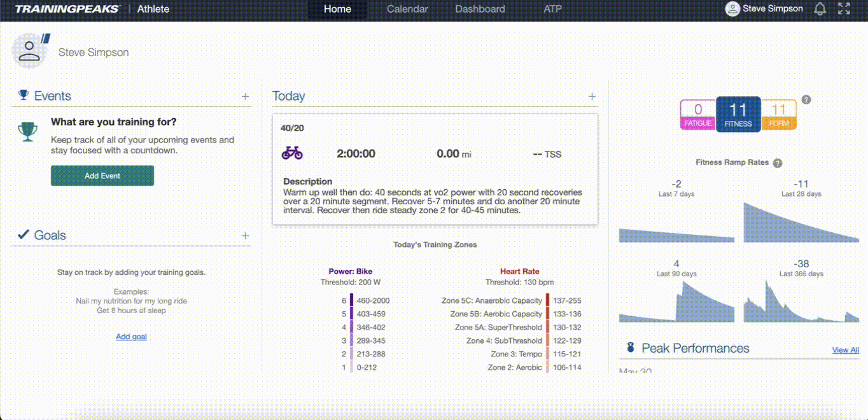Viewport: 868px width, 420px height.
Task: Open View All peak performances link
Action: [846, 350]
